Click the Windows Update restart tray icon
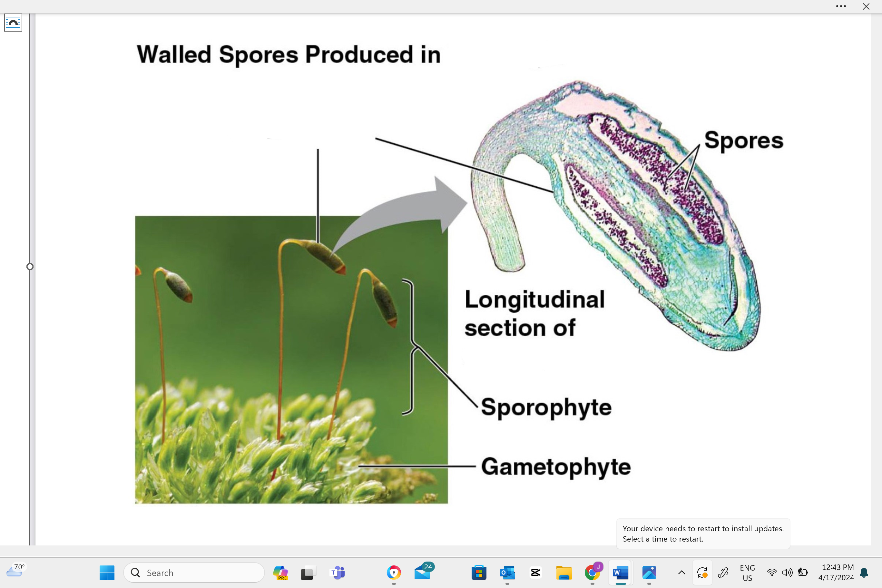The width and height of the screenshot is (882, 588). 702,573
